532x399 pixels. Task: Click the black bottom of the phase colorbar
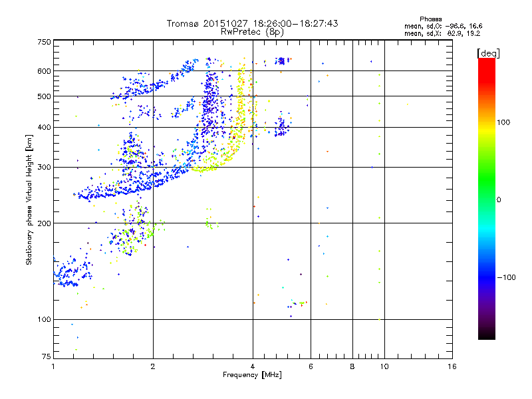tap(487, 334)
